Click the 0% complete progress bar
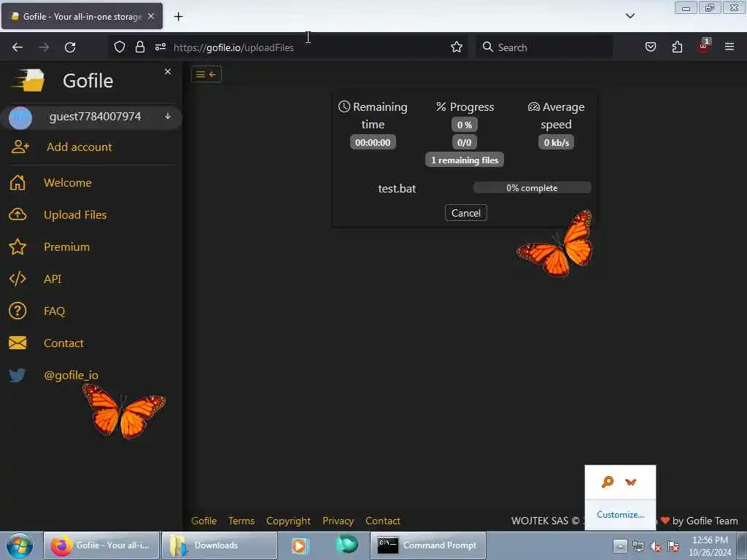The width and height of the screenshot is (747, 560). tap(532, 187)
